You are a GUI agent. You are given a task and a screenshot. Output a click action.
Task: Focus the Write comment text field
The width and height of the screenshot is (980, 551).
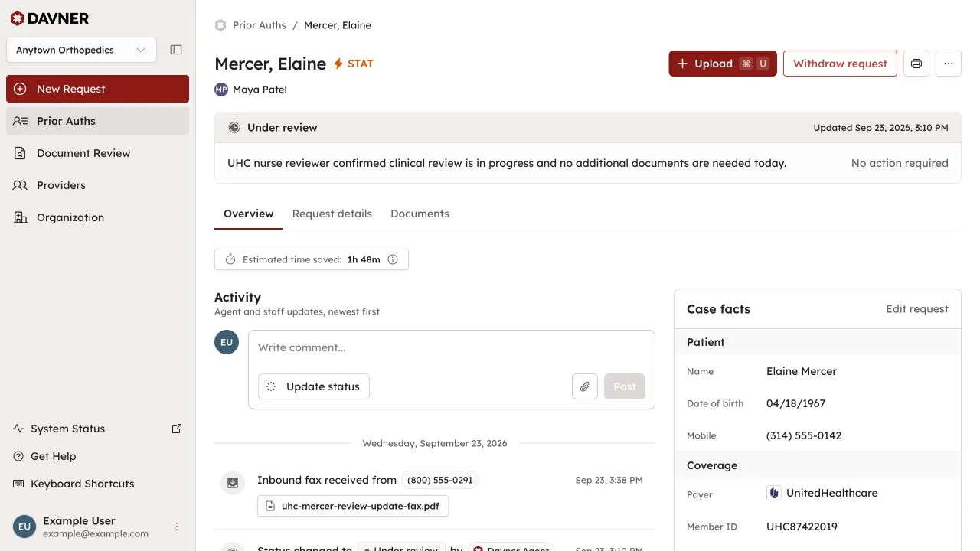(x=452, y=347)
